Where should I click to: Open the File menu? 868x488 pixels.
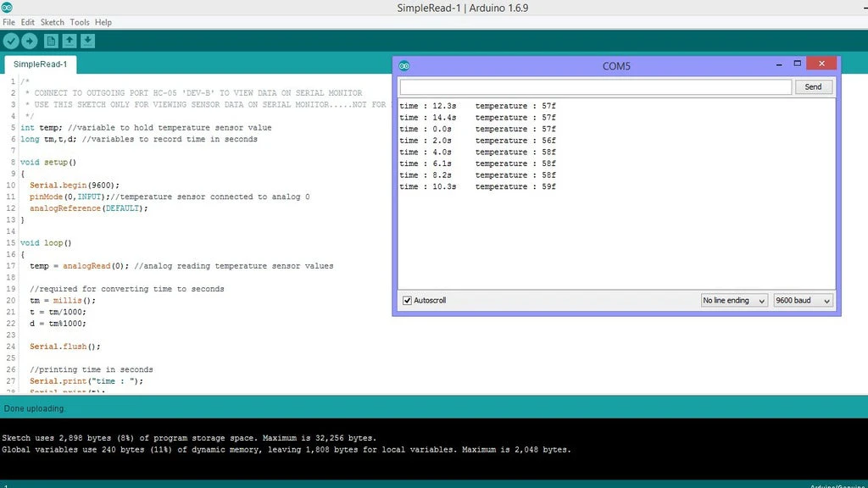(x=8, y=22)
